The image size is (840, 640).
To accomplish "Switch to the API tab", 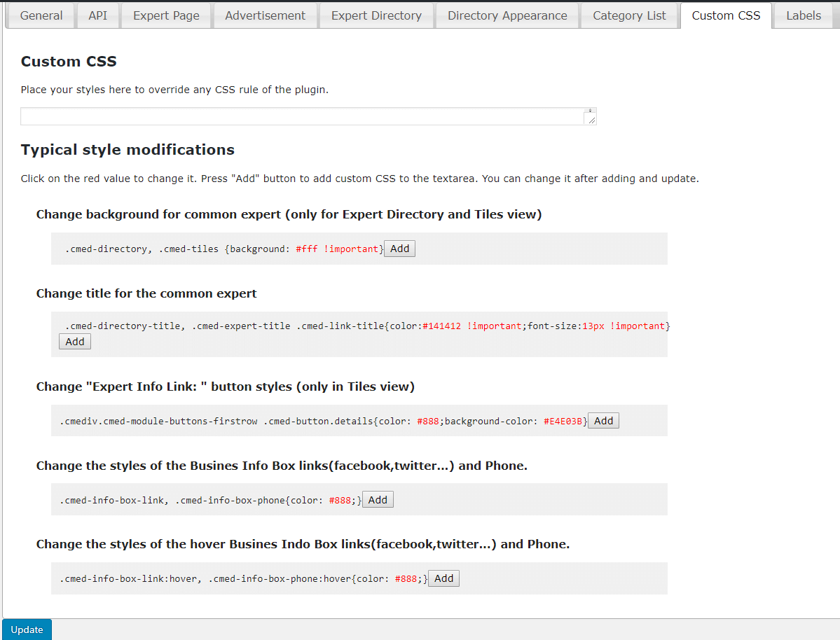I will click(x=98, y=15).
